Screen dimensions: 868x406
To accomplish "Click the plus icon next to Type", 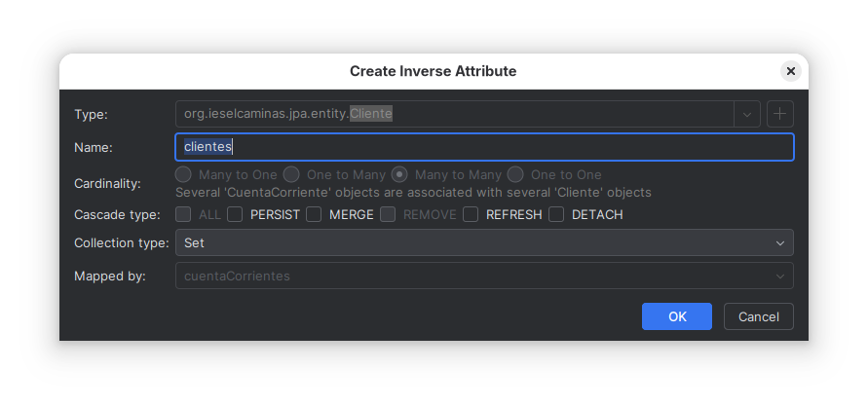I will tap(779, 114).
